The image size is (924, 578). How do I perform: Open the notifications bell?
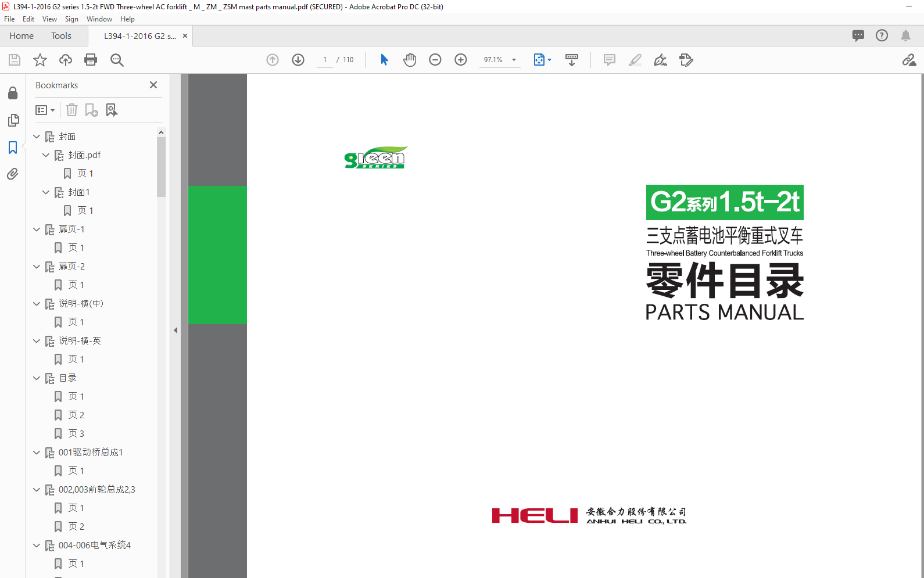(x=905, y=35)
